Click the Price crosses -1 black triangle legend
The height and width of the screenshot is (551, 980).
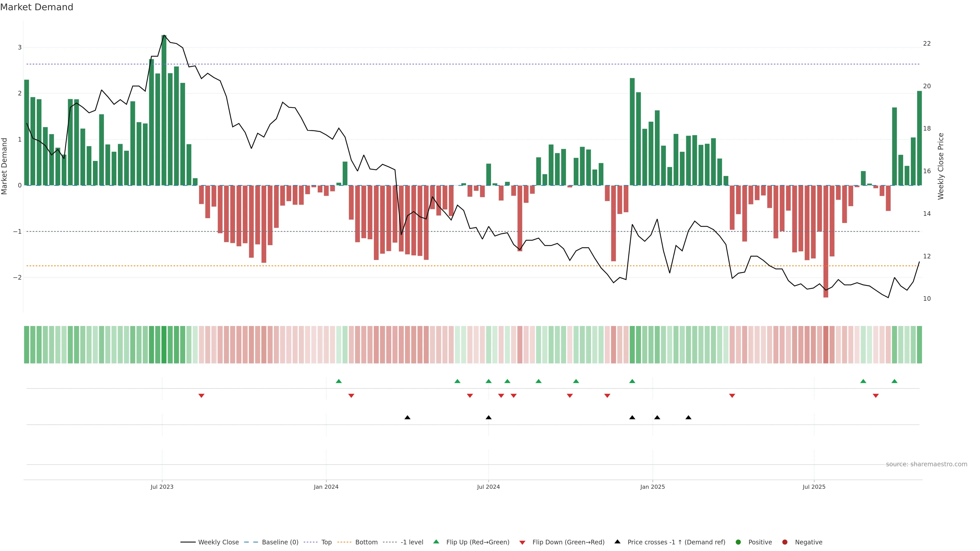click(617, 542)
